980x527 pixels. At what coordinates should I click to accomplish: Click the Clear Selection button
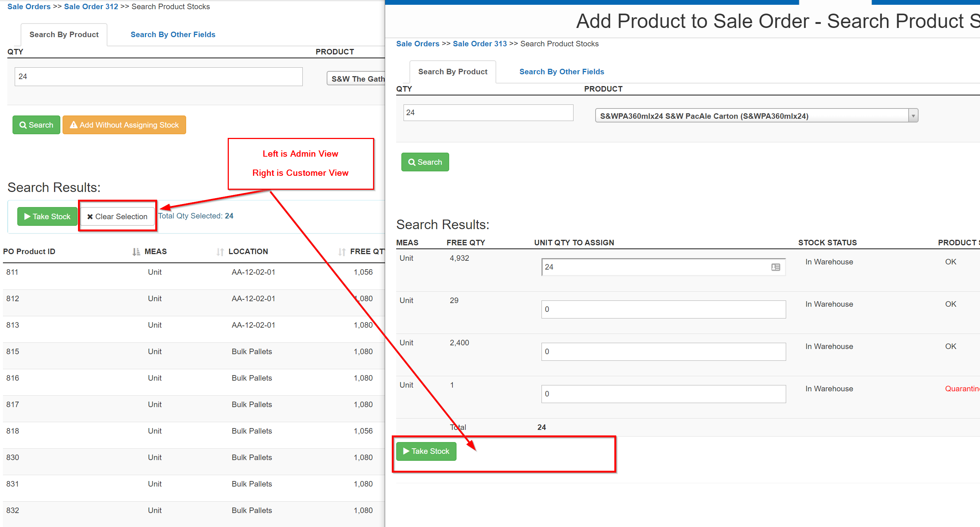117,217
